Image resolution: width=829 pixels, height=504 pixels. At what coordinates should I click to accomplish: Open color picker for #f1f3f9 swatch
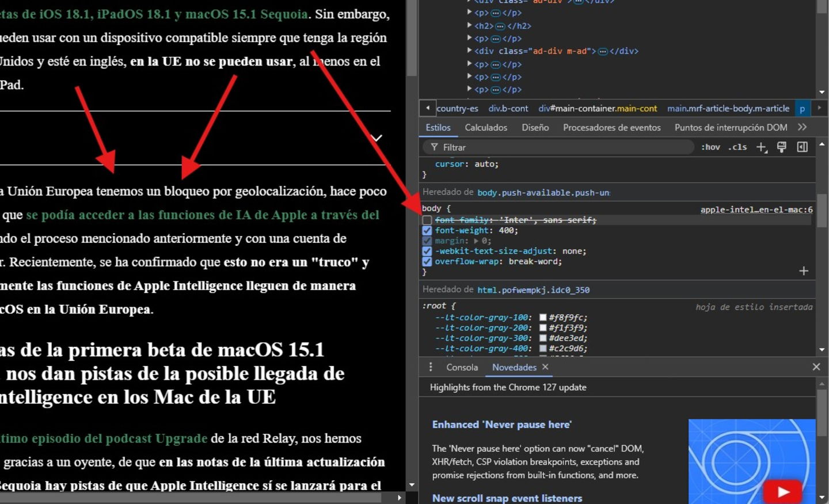pyautogui.click(x=542, y=328)
